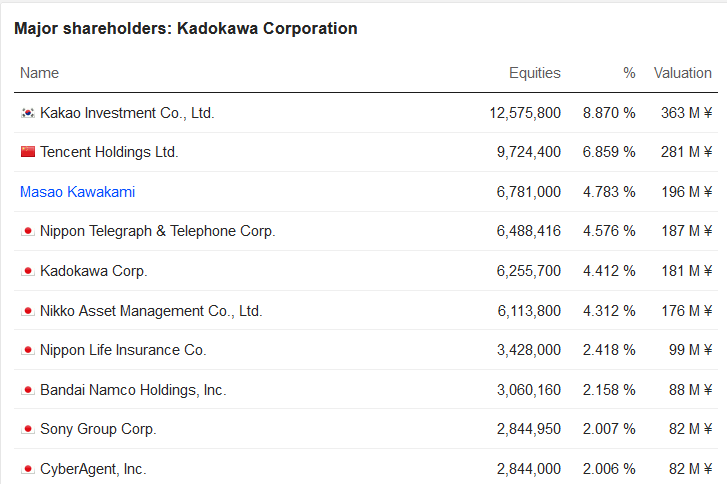Click the Nippon Life Insurance Co. name

123,350
